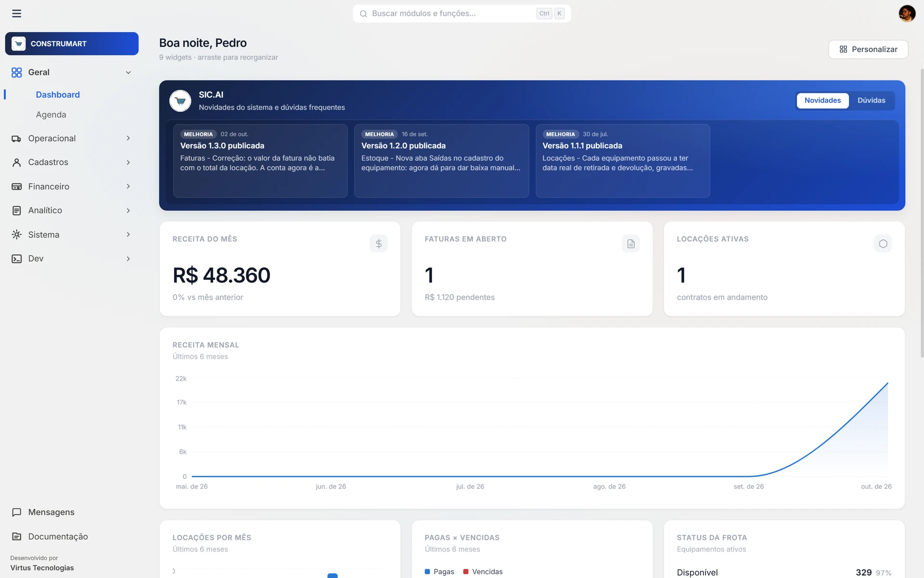The height and width of the screenshot is (578, 924).
Task: Click the R$ 1.120 pendentes text
Action: tap(460, 297)
